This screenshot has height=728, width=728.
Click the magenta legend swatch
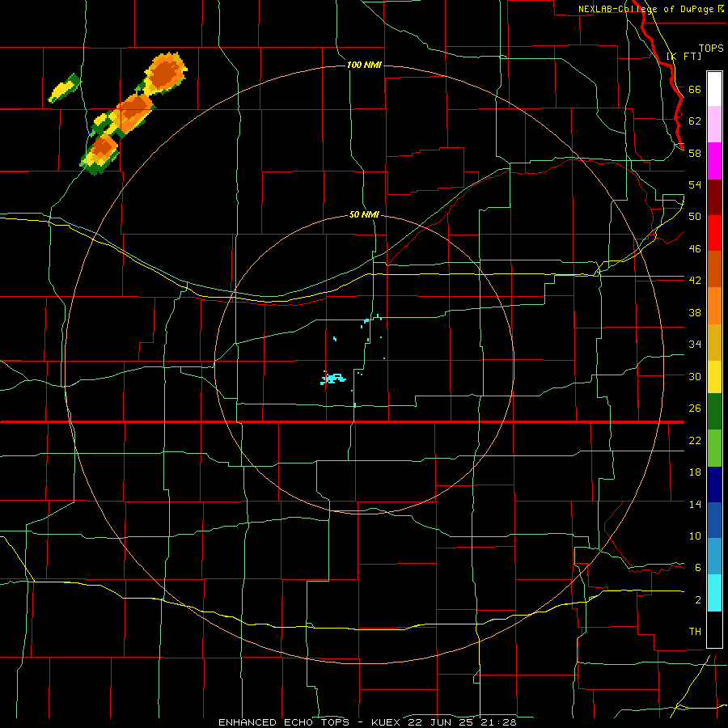[x=714, y=161]
